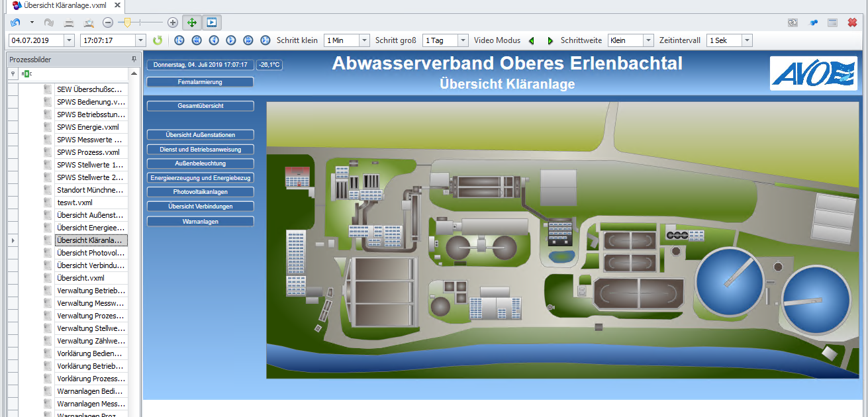Jump to start with first-step icon
This screenshot has height=417, width=868.
click(179, 40)
